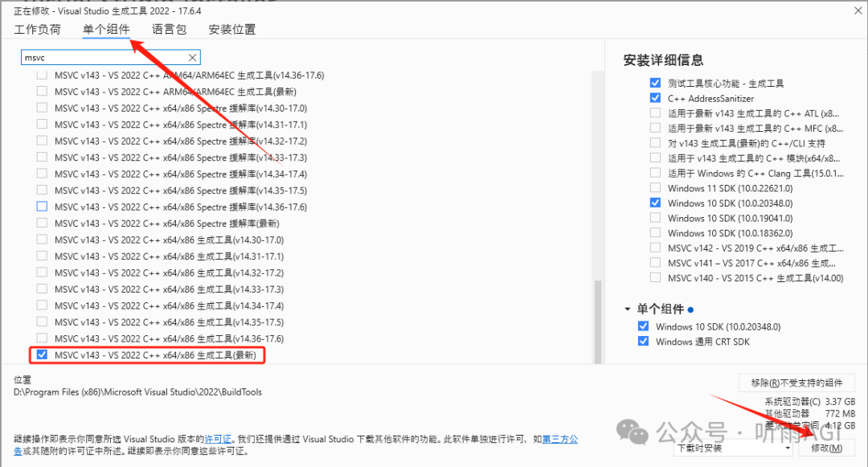
Task: Check v143 生成工具的 C++ ATL option
Action: click(x=656, y=113)
